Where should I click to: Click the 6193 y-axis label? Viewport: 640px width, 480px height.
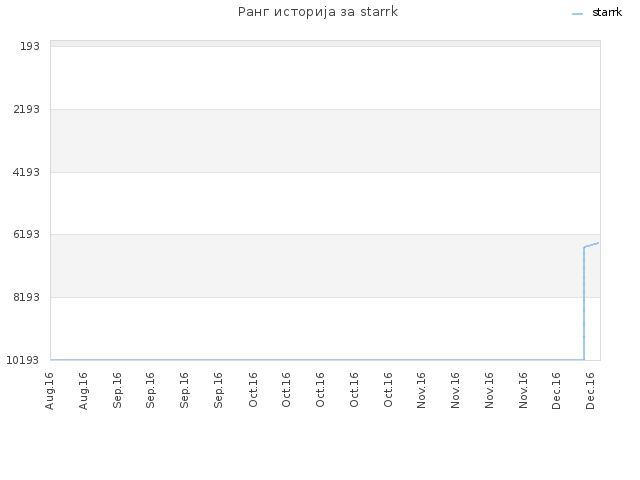tap(27, 234)
